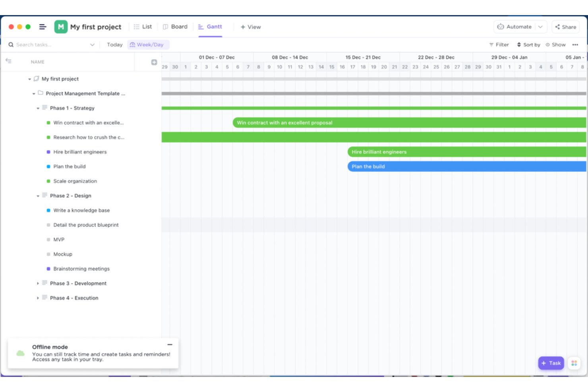Collapse the Phase 2 - Design list
588x392 pixels.
tap(38, 196)
